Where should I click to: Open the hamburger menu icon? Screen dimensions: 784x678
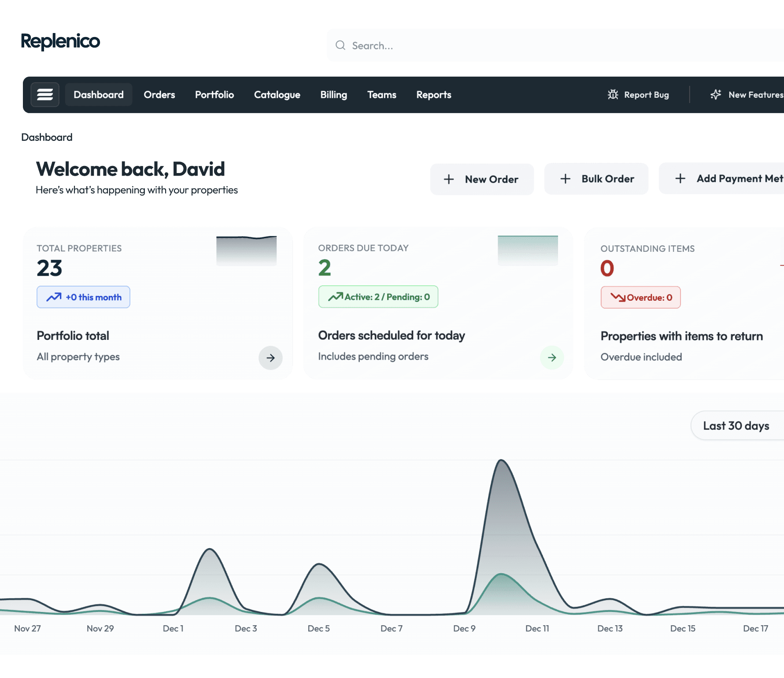(x=45, y=95)
